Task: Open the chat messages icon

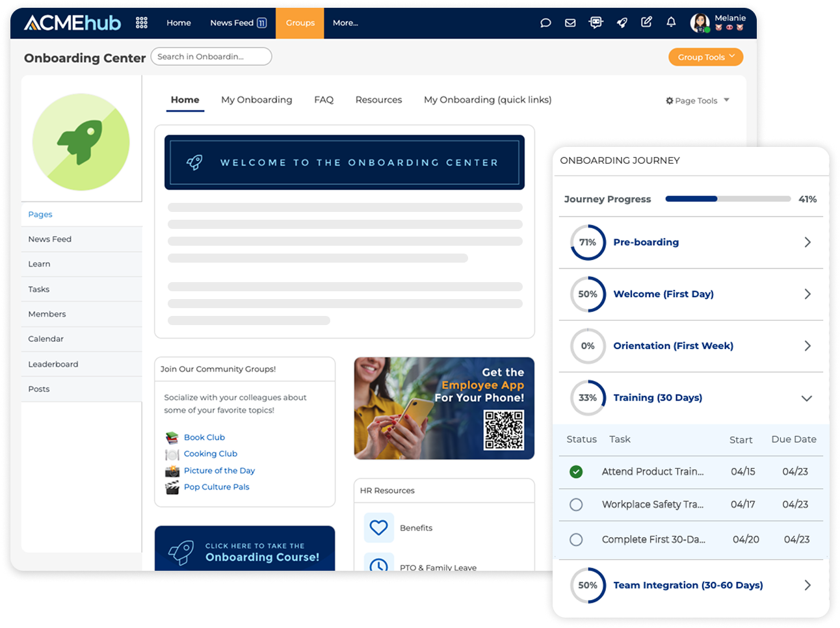Action: coord(545,23)
